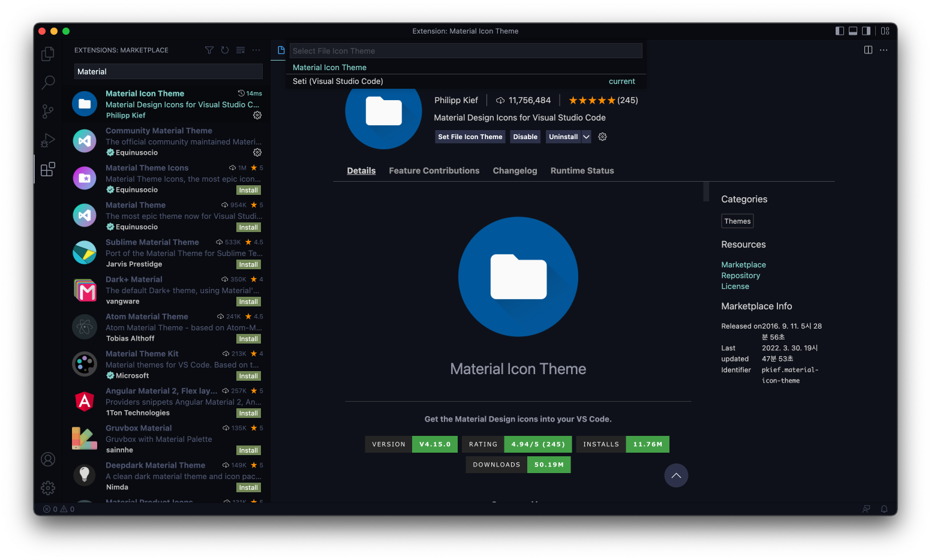Image resolution: width=931 pixels, height=560 pixels.
Task: Focus the Select File Icon Theme input
Action: coord(466,51)
